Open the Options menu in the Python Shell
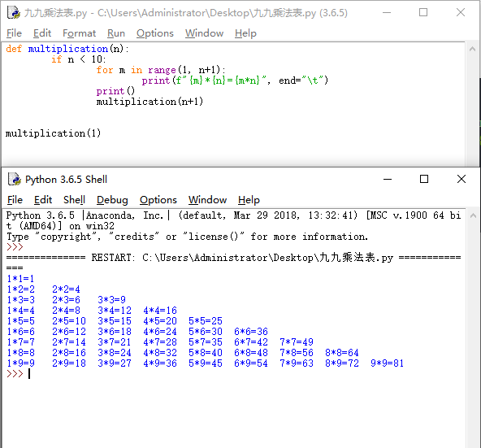 point(158,200)
